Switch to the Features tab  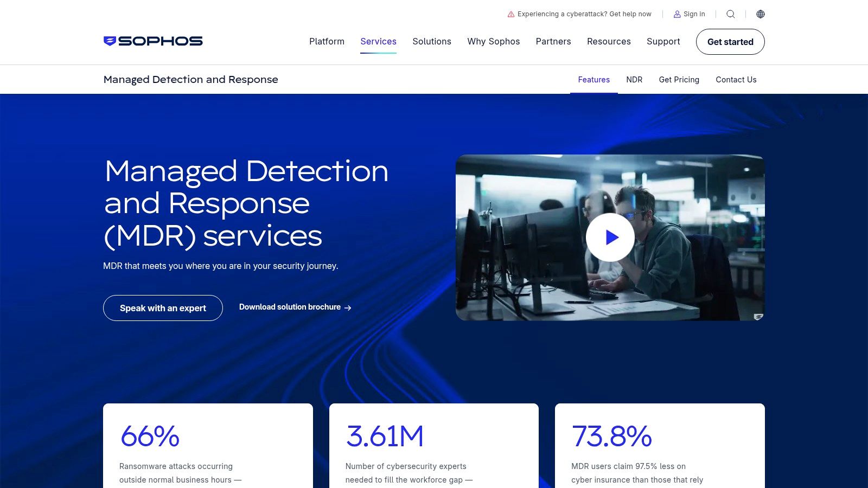[593, 80]
